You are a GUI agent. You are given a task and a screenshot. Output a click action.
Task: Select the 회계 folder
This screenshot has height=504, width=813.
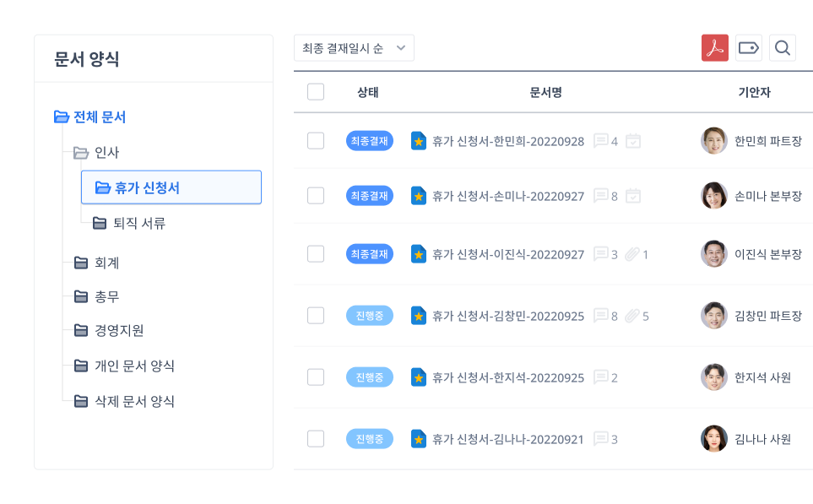(106, 263)
